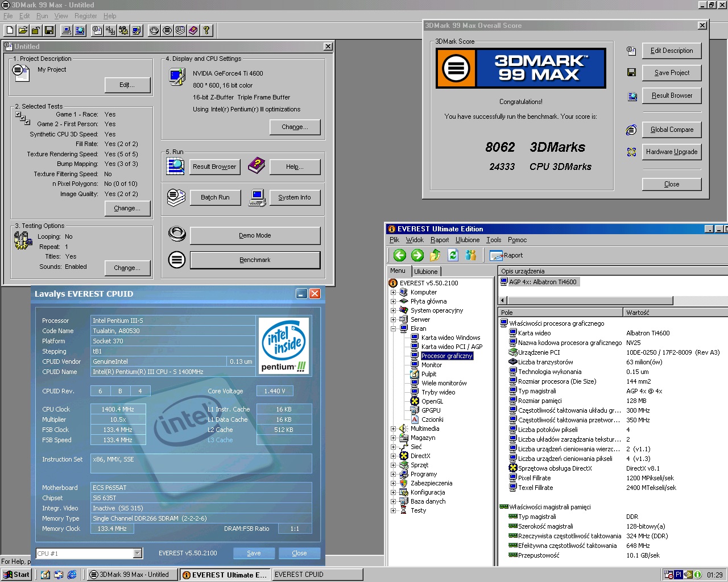Screen dimensions: 728x582
Task: Expand the Magazyn tree node
Action: 393,438
